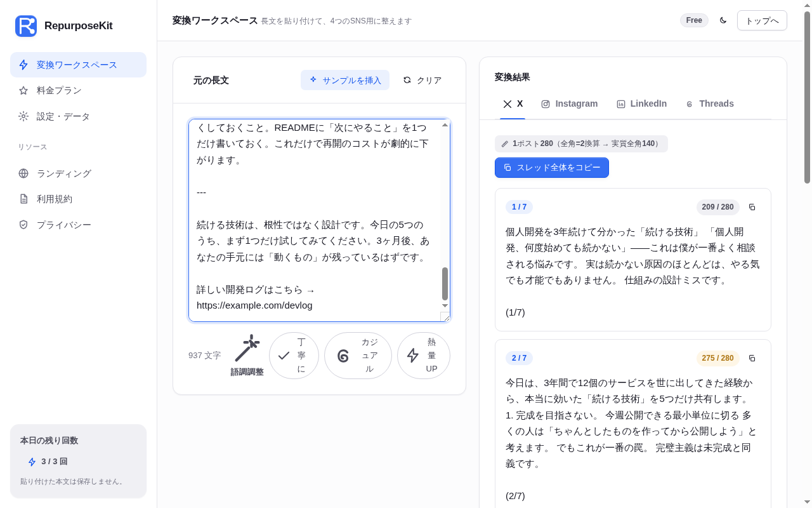The width and height of the screenshot is (812, 508).
Task: Click the 1 / 7 post badge
Action: pyautogui.click(x=519, y=207)
